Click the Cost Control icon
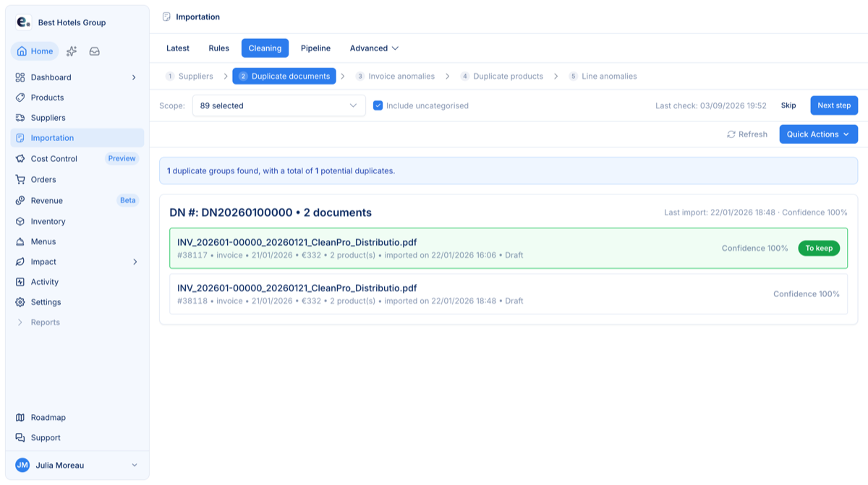Image resolution: width=868 pixels, height=485 pixels. (x=20, y=158)
